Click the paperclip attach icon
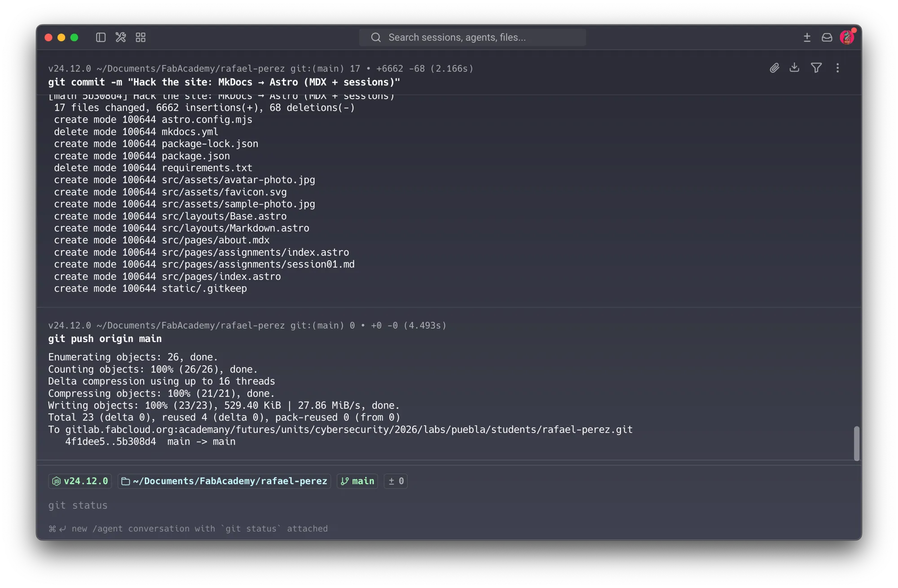This screenshot has height=588, width=898. (774, 68)
